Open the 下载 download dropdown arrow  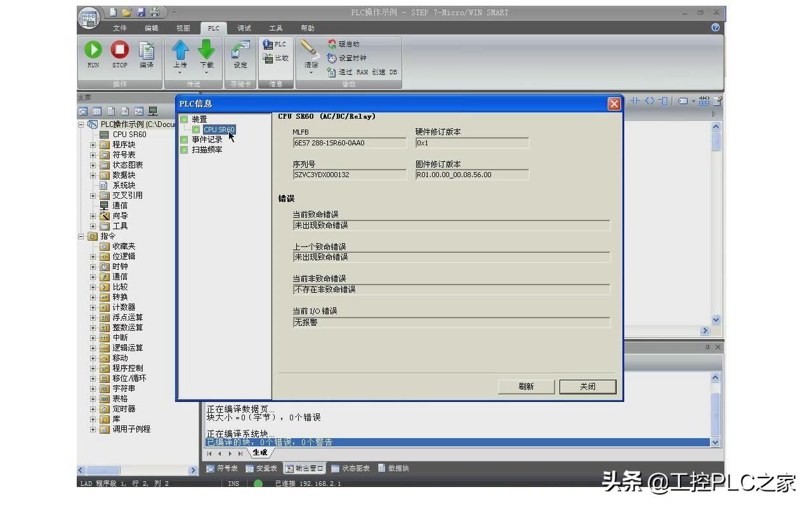click(207, 72)
